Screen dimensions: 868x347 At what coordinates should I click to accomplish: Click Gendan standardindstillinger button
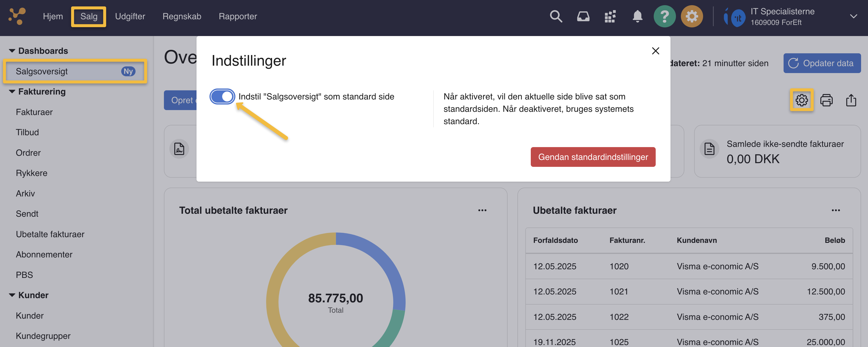click(593, 157)
